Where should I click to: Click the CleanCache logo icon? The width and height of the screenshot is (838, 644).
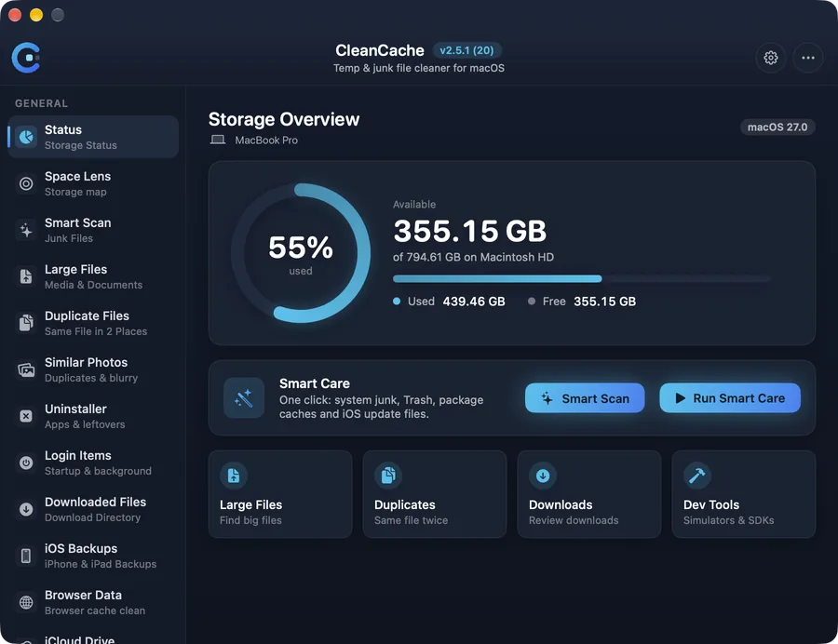(26, 57)
